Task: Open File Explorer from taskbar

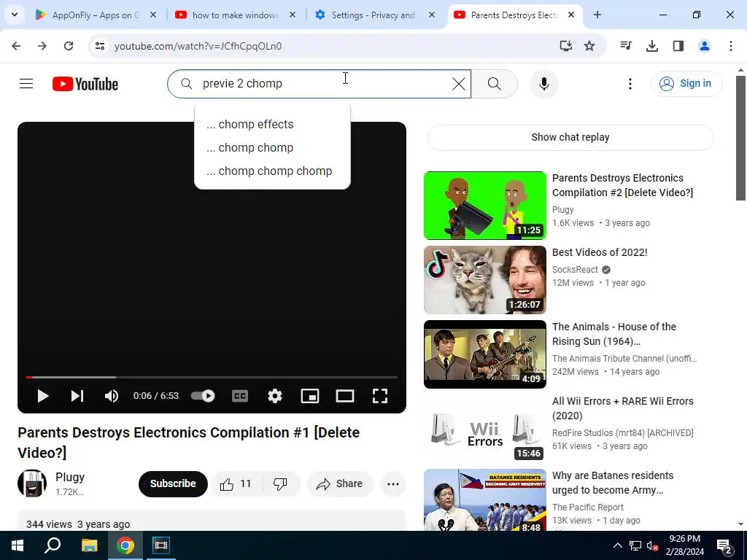Action: tap(89, 545)
